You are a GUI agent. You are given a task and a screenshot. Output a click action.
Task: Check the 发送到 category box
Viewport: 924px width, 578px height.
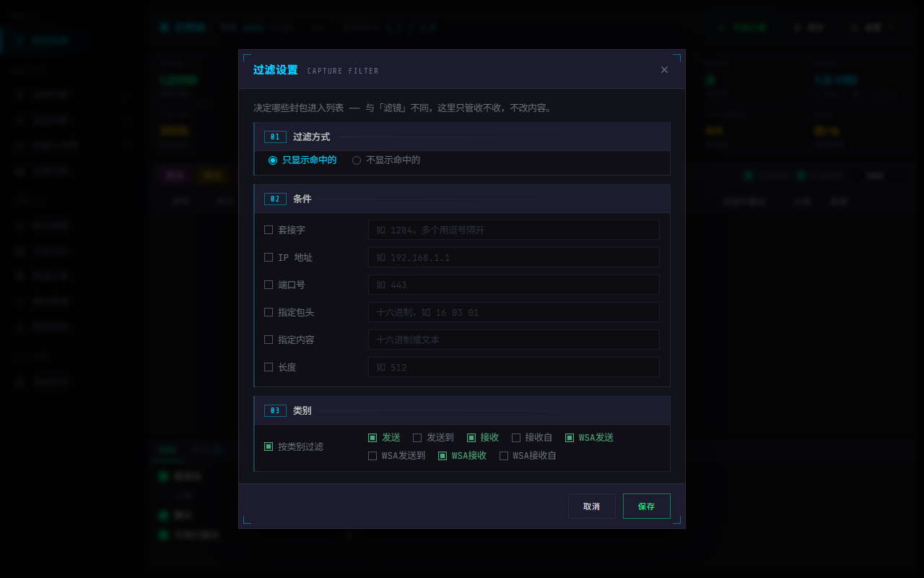[417, 438]
